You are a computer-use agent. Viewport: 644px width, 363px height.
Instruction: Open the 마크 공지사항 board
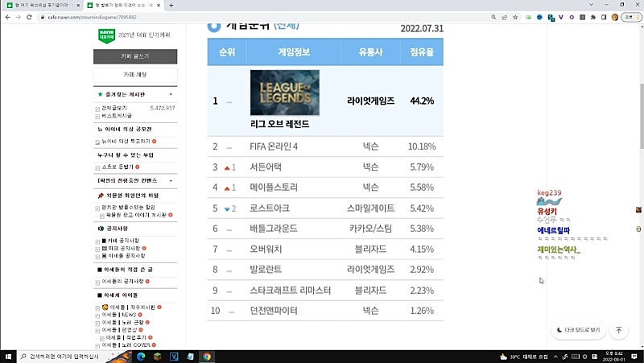(x=121, y=249)
